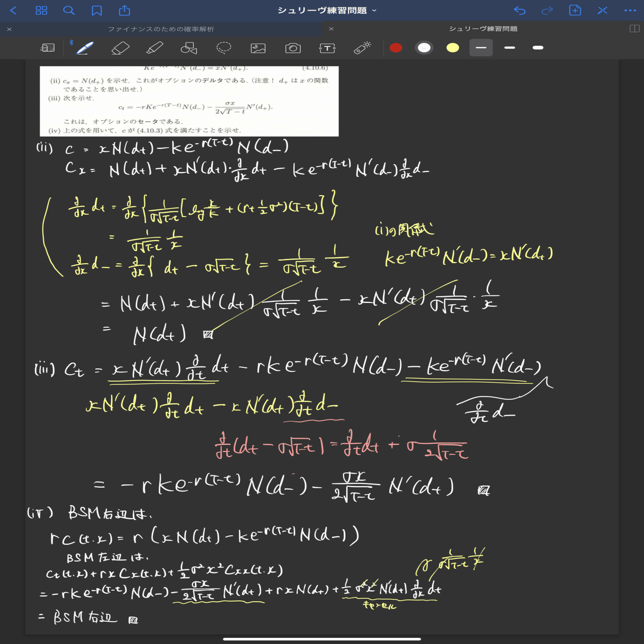Open the search magnifier
The height and width of the screenshot is (644, 644).
[x=69, y=10]
